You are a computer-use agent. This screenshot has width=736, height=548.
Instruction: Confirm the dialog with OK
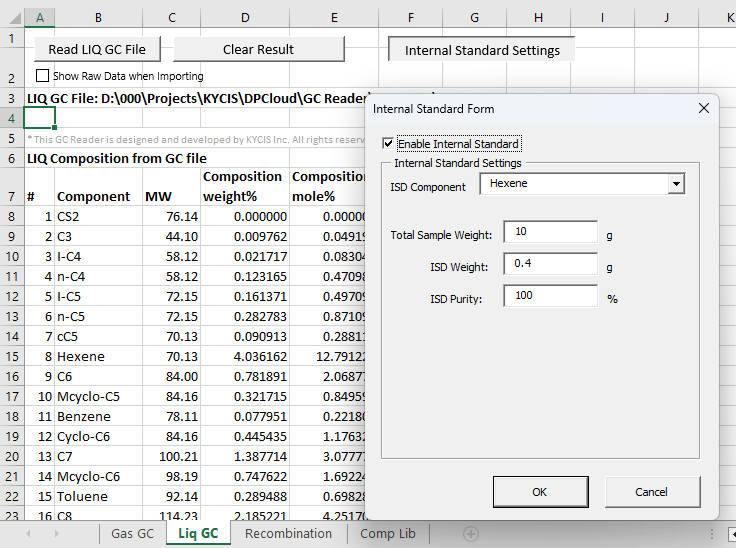[x=540, y=492]
